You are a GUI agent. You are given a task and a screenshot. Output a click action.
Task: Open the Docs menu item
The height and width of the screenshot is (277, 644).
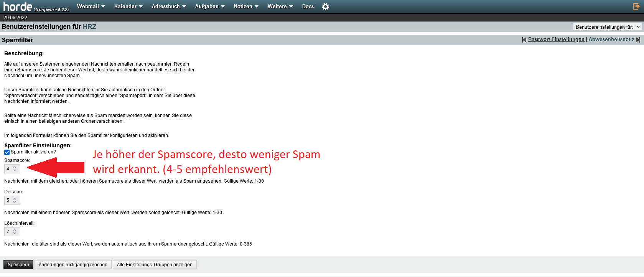(308, 7)
